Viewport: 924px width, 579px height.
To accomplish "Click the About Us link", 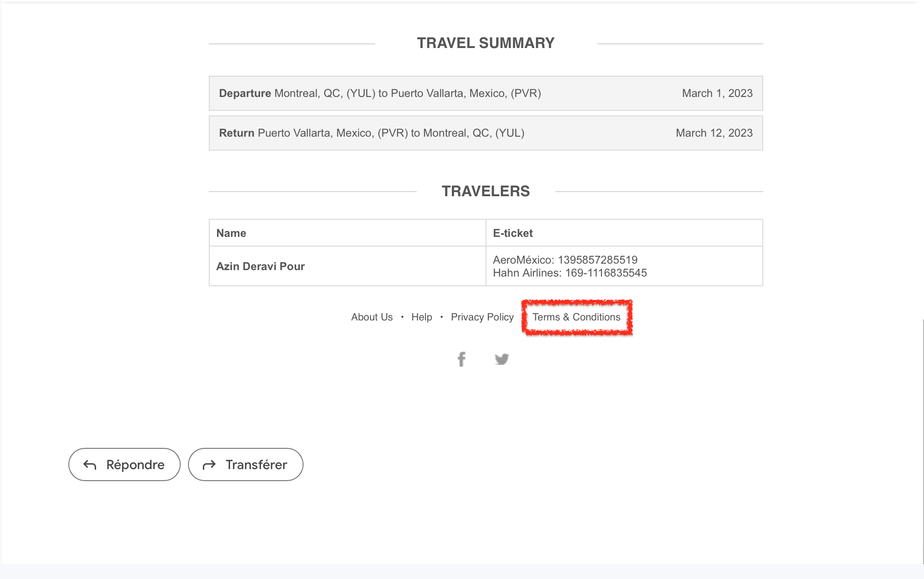I will 372,317.
